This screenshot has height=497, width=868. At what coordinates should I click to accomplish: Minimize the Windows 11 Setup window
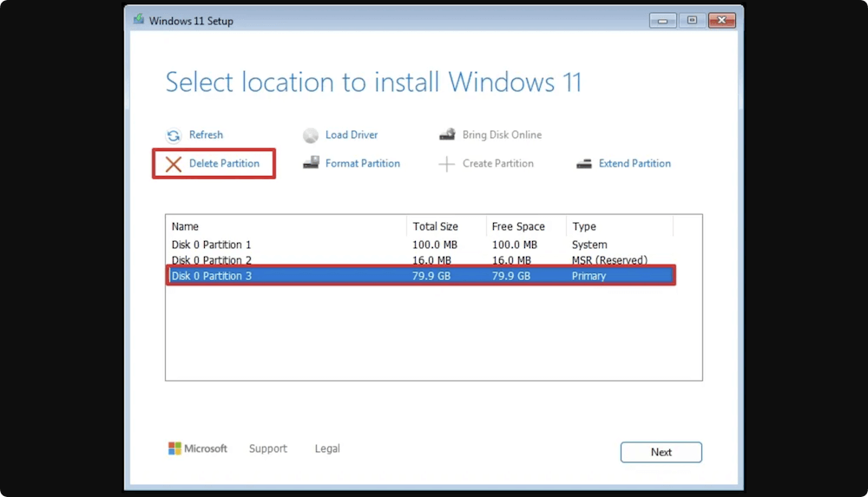pyautogui.click(x=662, y=21)
